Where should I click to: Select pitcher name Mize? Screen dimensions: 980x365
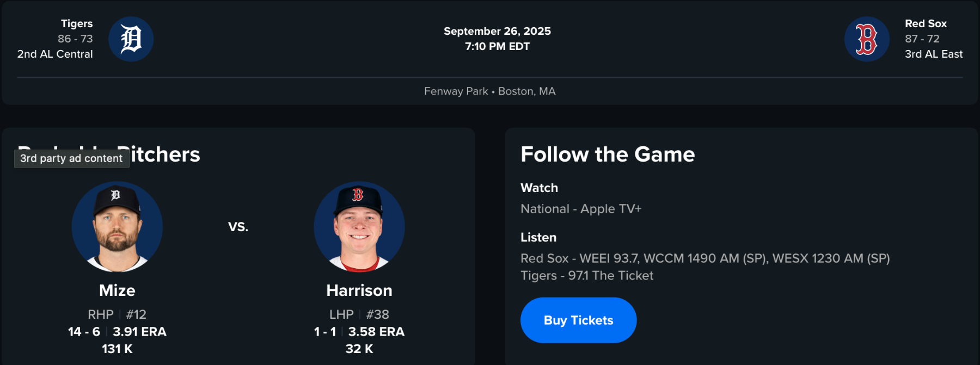117,290
